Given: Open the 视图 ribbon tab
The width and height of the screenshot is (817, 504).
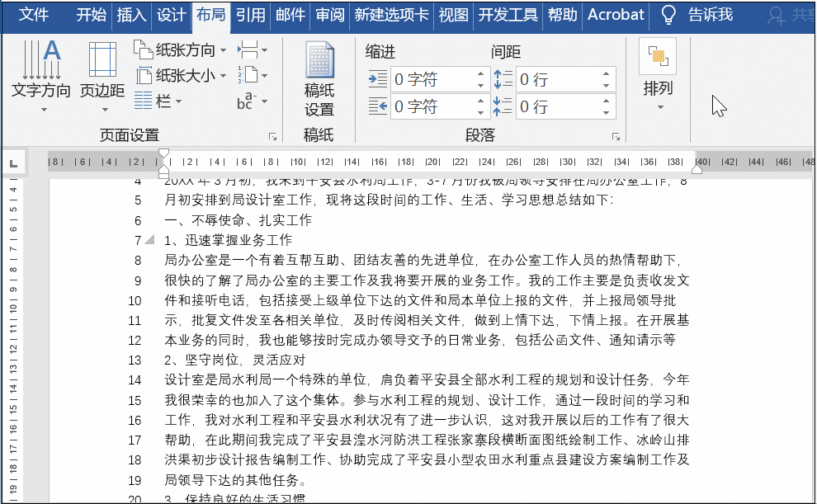Looking at the screenshot, I should click(452, 15).
